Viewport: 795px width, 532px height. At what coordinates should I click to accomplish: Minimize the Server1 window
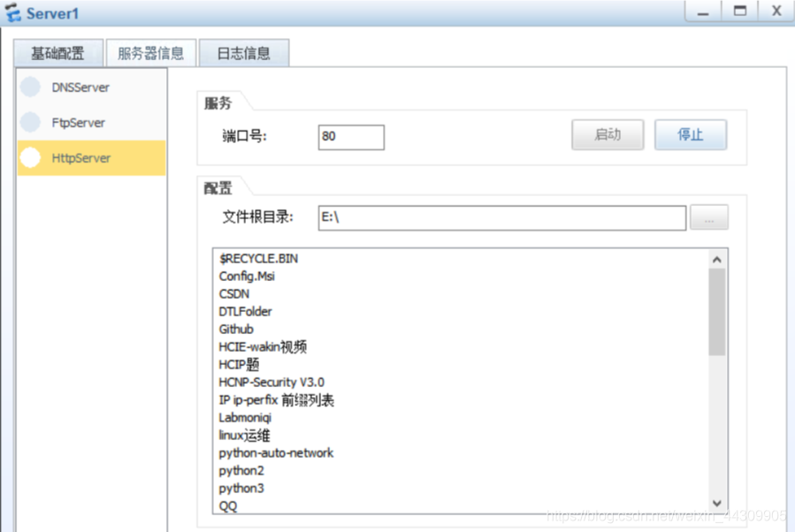click(703, 11)
